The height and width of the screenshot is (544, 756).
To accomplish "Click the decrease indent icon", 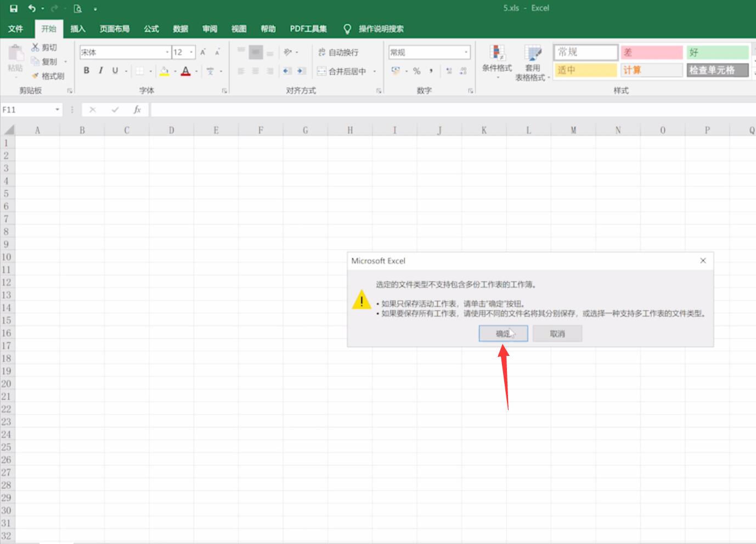I will coord(287,71).
